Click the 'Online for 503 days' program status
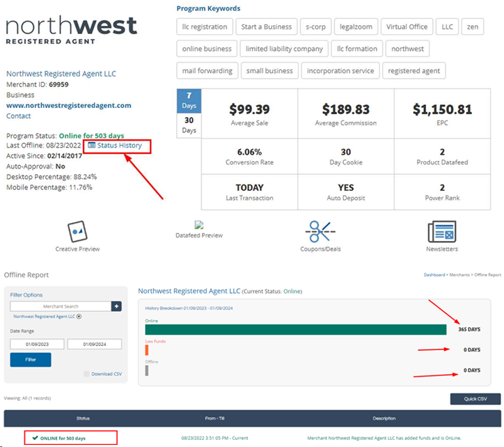The height and width of the screenshot is (447, 504). (x=92, y=136)
